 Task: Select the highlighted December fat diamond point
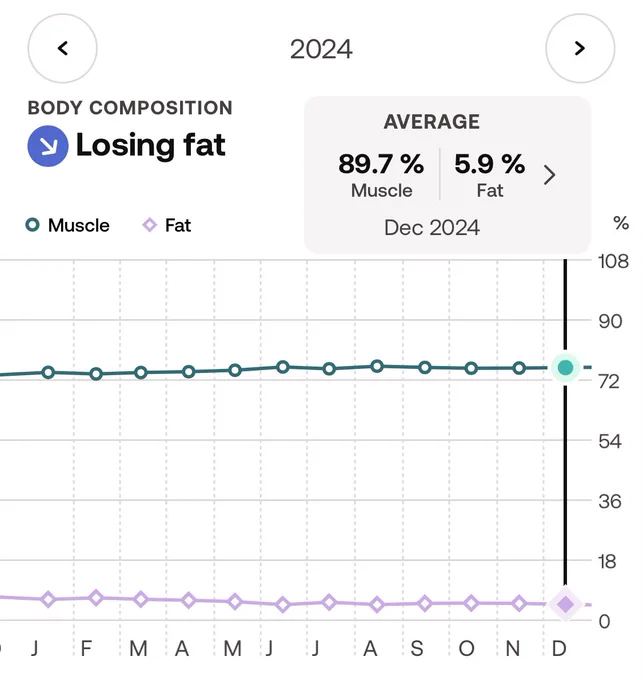pos(565,604)
